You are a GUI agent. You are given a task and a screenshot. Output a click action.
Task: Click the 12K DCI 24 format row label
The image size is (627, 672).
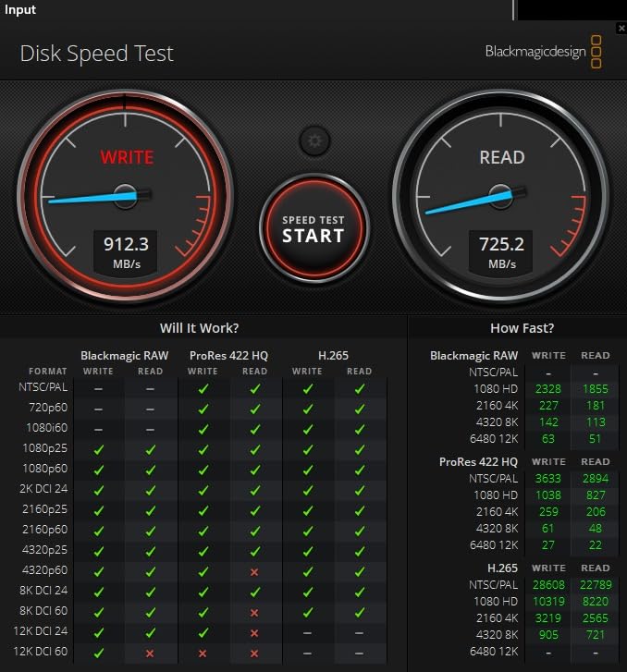coord(41,630)
